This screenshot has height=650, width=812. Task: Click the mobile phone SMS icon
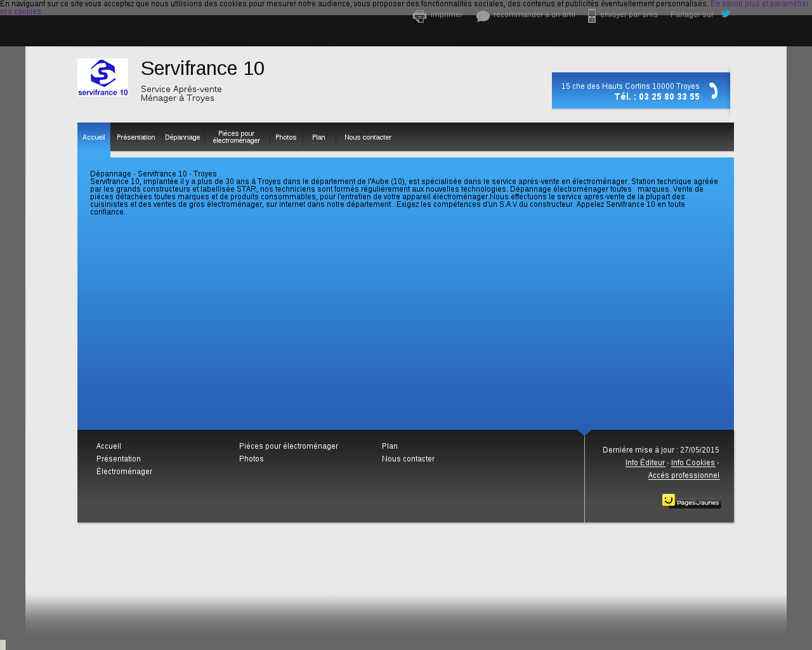point(592,16)
